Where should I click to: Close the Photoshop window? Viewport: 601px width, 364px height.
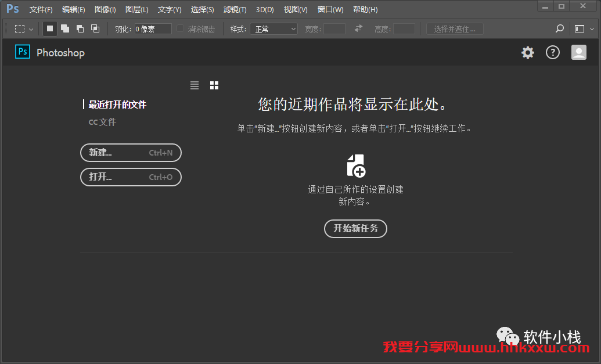coord(583,6)
